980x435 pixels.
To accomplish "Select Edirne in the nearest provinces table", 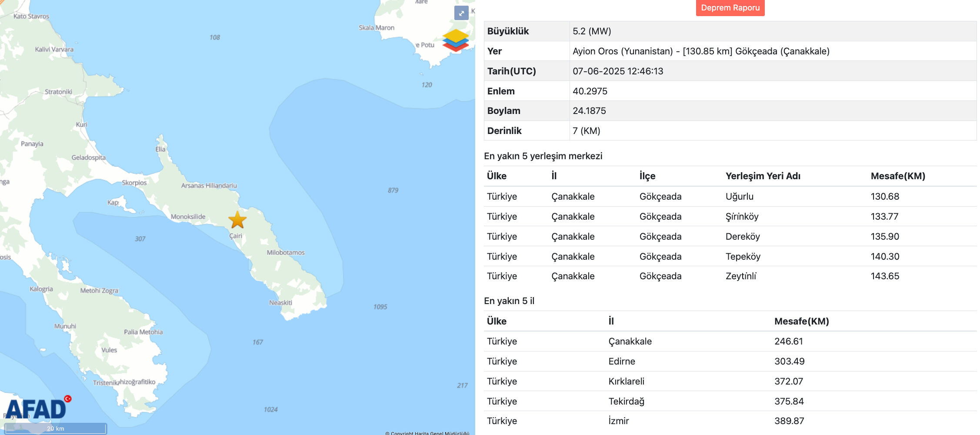I will pos(621,361).
